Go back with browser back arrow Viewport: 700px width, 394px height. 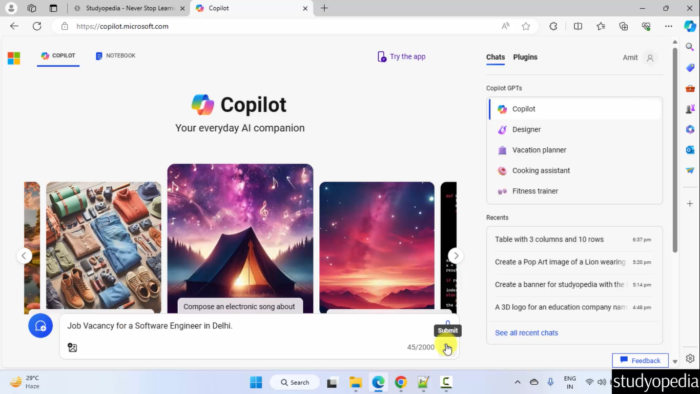coord(14,26)
